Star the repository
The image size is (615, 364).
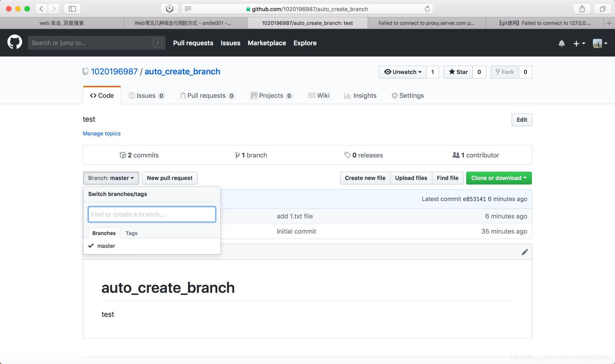(x=458, y=72)
